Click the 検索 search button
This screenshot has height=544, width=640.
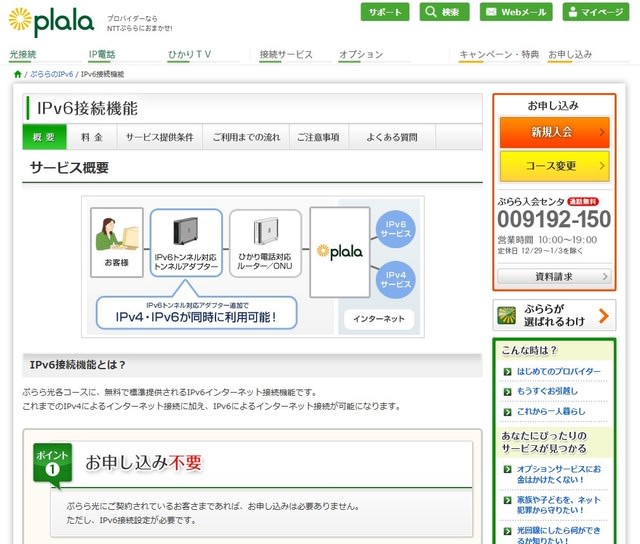[444, 12]
